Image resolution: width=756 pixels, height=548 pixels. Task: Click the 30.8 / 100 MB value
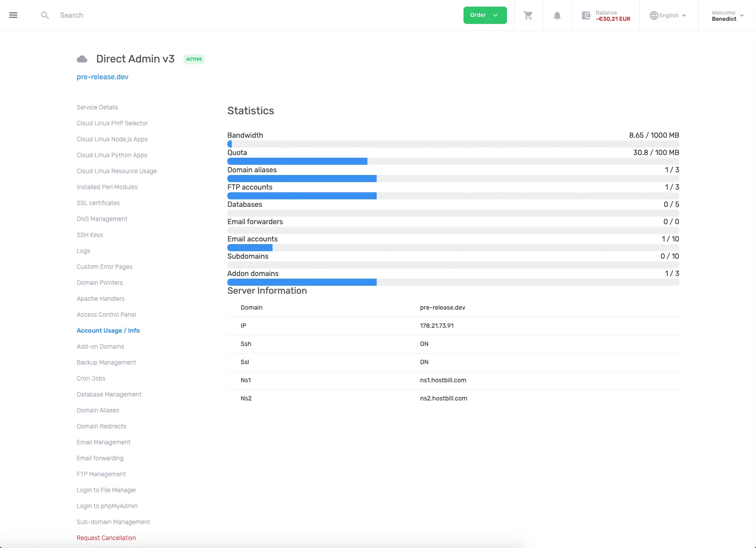click(656, 152)
